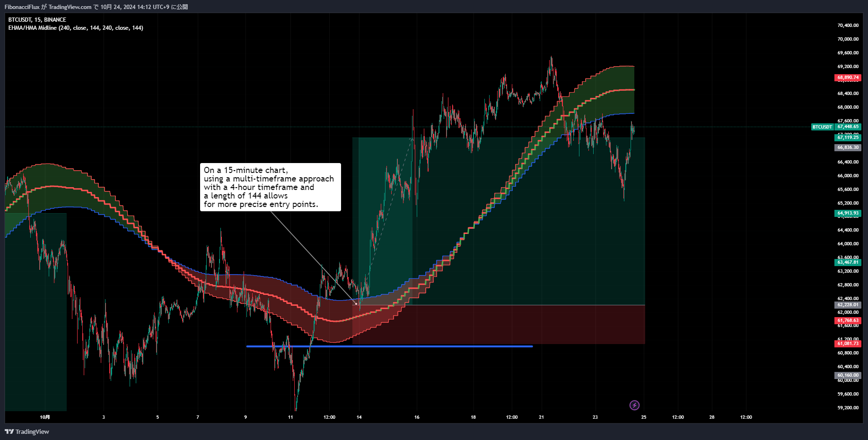868x440 pixels.
Task: Click the gray 62,228.01 price label
Action: (x=848, y=305)
